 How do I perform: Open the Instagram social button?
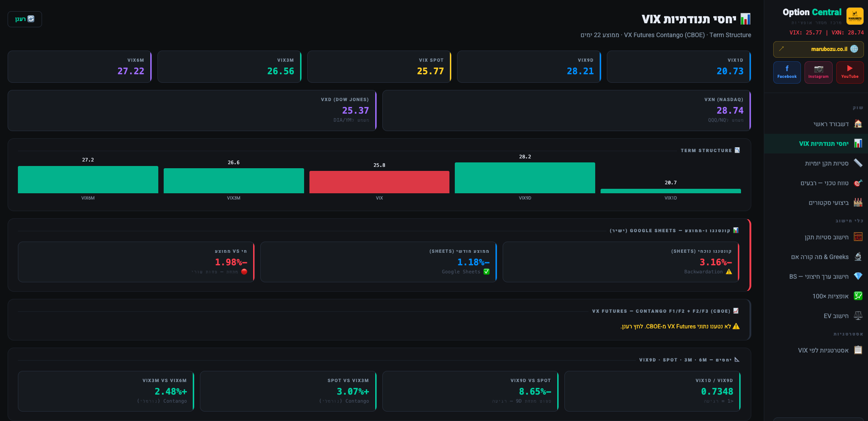(x=818, y=72)
